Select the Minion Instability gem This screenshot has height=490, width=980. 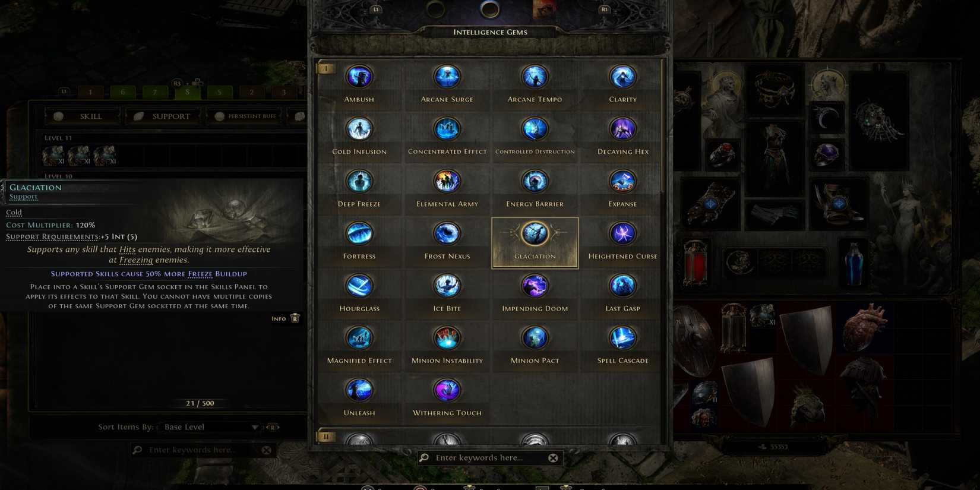(447, 338)
